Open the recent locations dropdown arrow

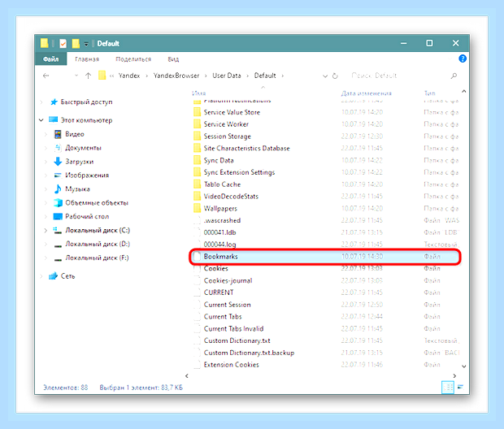pyautogui.click(x=76, y=76)
